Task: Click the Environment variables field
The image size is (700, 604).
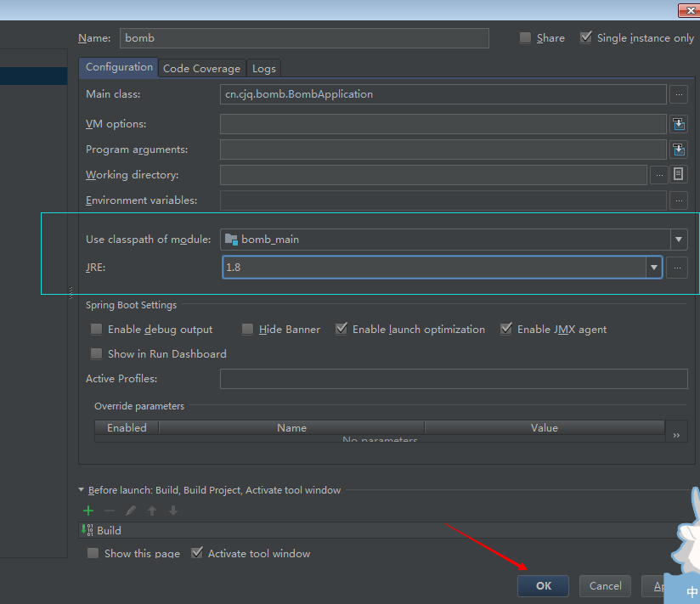Action: 443,200
